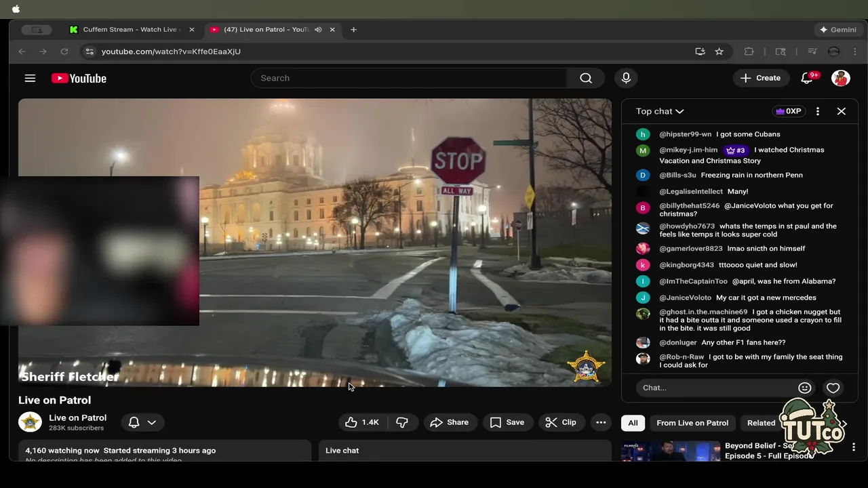Image resolution: width=868 pixels, height=488 pixels.
Task: Open the Live on Patrol channel name
Action: click(x=77, y=418)
